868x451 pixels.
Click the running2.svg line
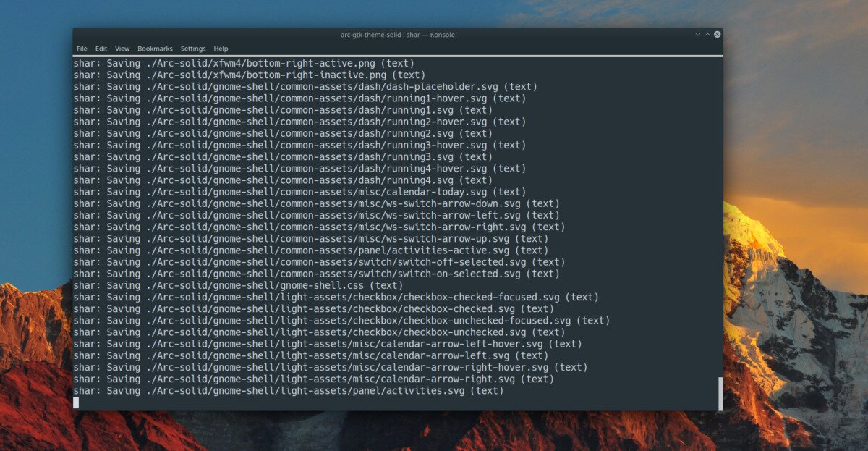[283, 133]
